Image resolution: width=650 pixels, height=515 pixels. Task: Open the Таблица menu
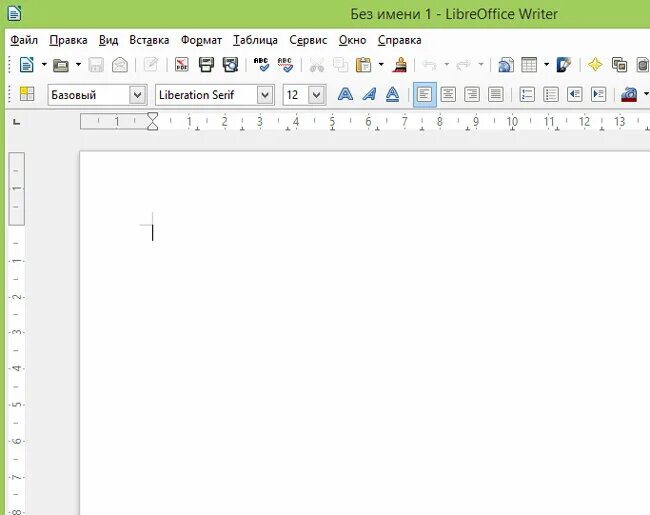pos(255,40)
